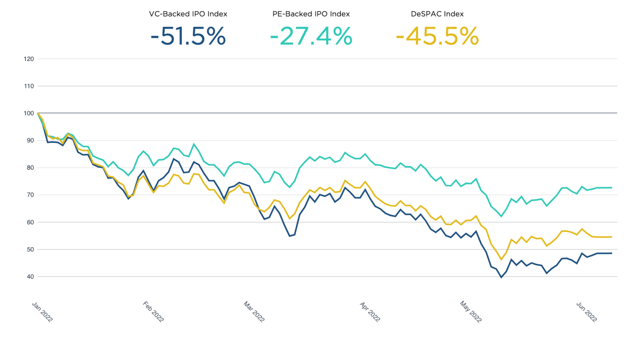This screenshot has width=644, height=340.
Task: Click the DeSPAC Index label
Action: coord(437,14)
